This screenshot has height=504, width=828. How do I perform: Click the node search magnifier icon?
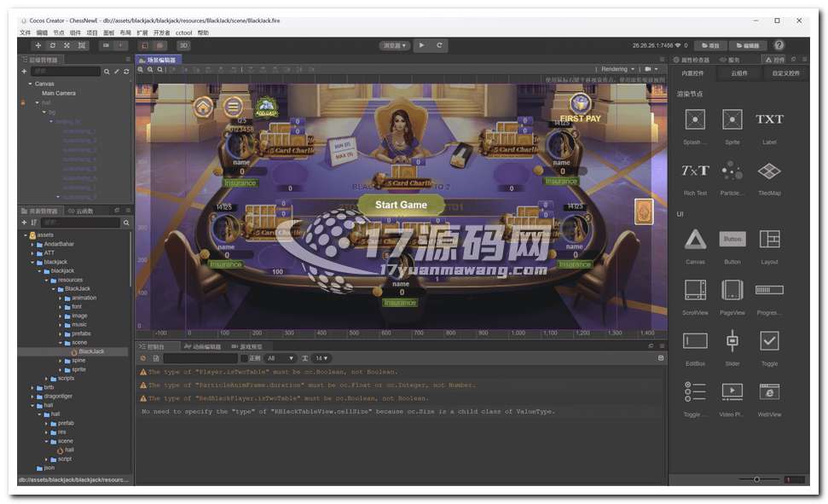(107, 72)
